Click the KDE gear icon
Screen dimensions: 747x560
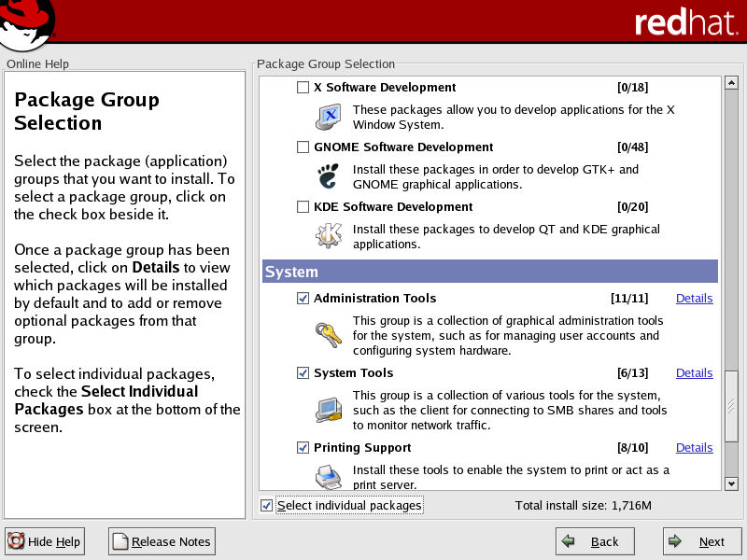tap(329, 236)
